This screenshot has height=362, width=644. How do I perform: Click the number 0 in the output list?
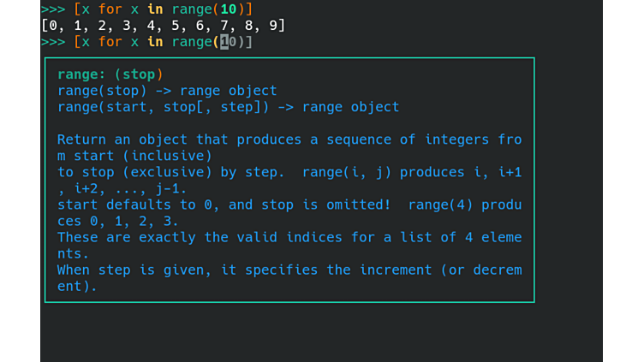[x=53, y=26]
